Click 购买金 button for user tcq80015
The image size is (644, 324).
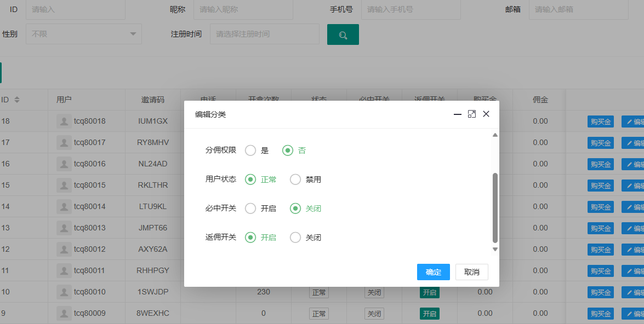point(600,186)
